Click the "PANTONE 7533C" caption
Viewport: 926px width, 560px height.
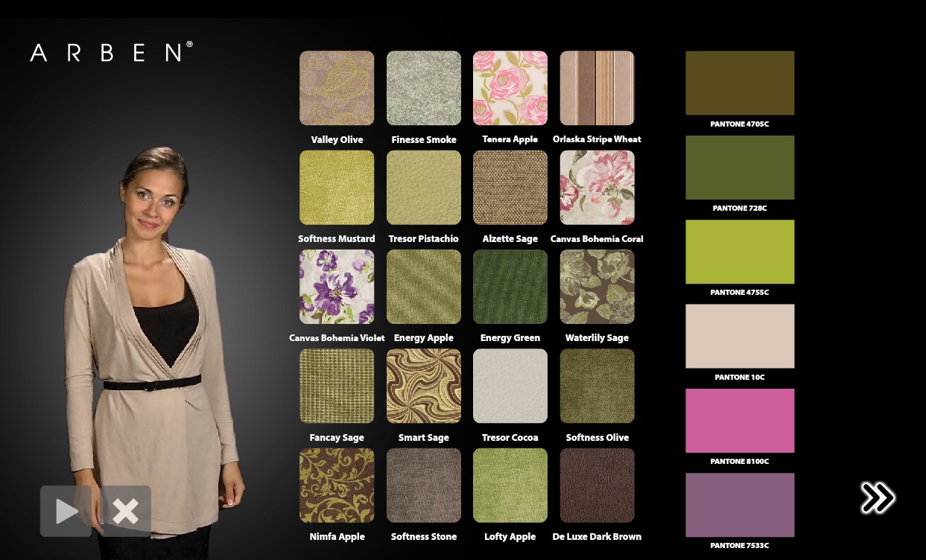tap(740, 546)
